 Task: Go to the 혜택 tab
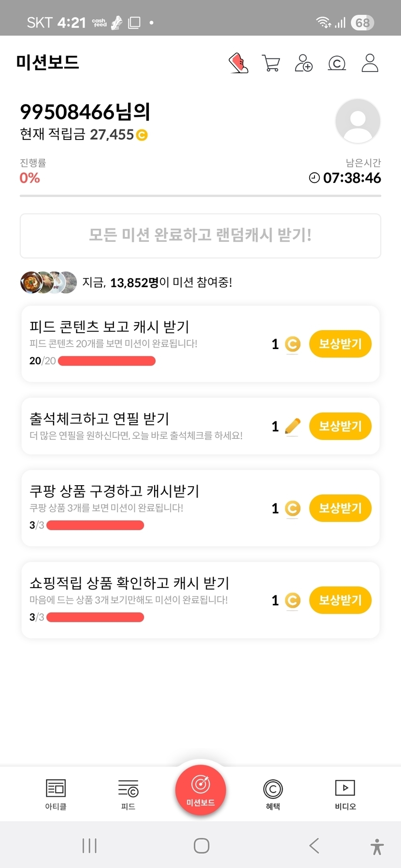pyautogui.click(x=273, y=794)
